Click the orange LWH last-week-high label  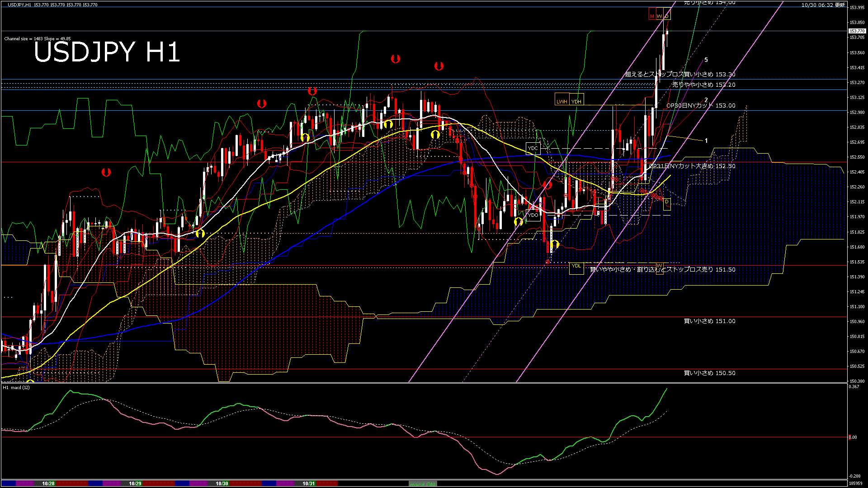point(562,101)
